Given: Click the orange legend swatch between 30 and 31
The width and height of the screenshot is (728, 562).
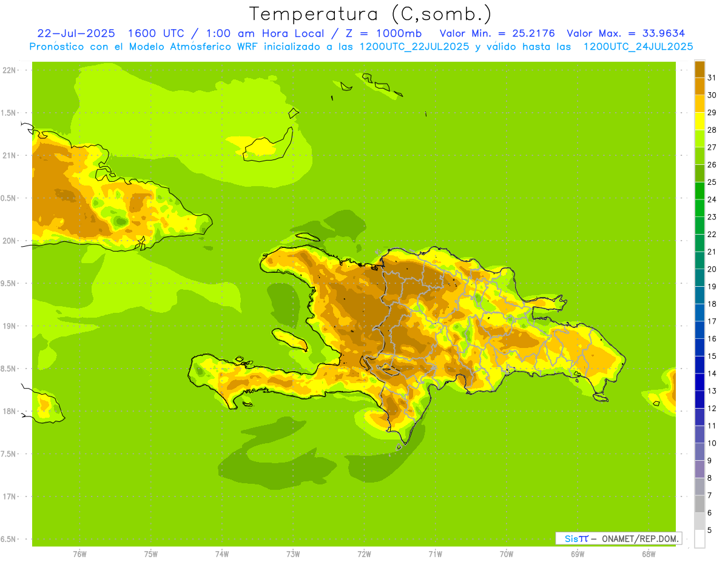Looking at the screenshot, I should pyautogui.click(x=699, y=86).
